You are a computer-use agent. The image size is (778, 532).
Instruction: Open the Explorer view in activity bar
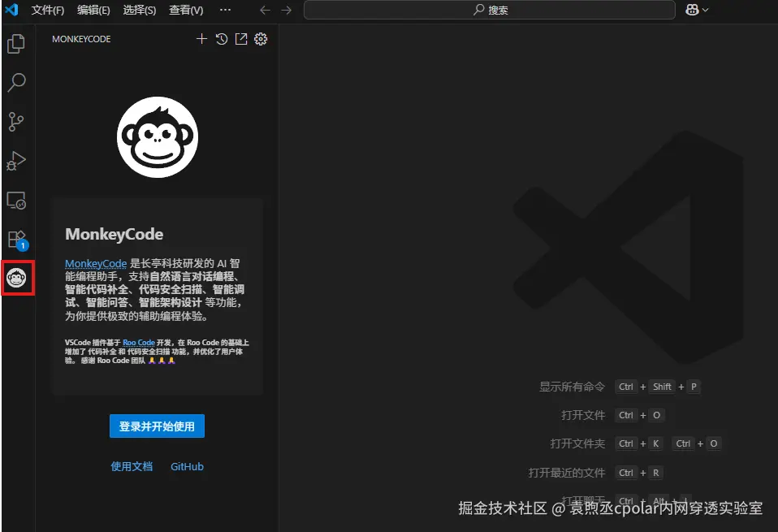(x=16, y=44)
